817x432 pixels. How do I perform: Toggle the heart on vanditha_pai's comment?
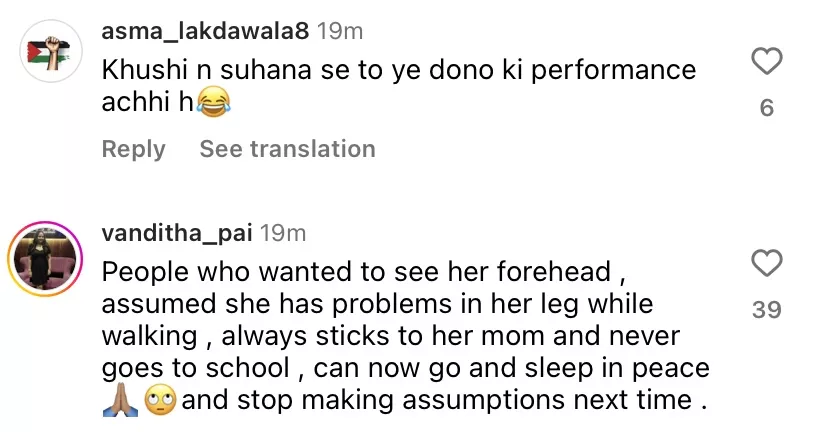tap(766, 265)
